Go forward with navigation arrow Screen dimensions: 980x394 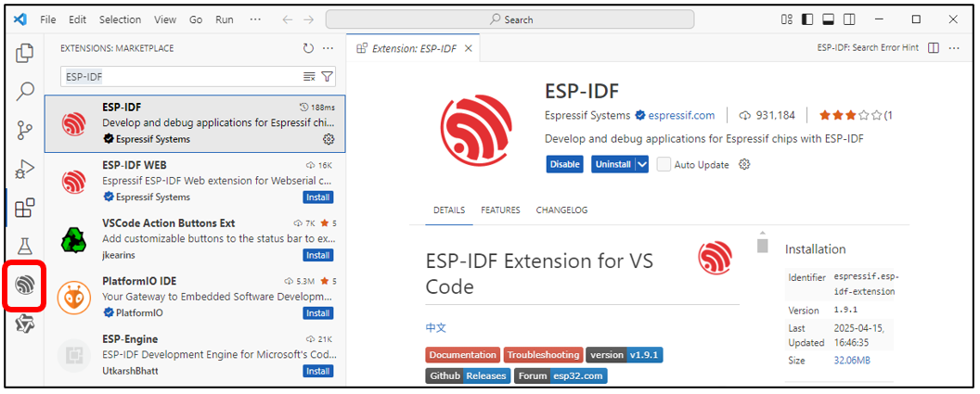(309, 19)
